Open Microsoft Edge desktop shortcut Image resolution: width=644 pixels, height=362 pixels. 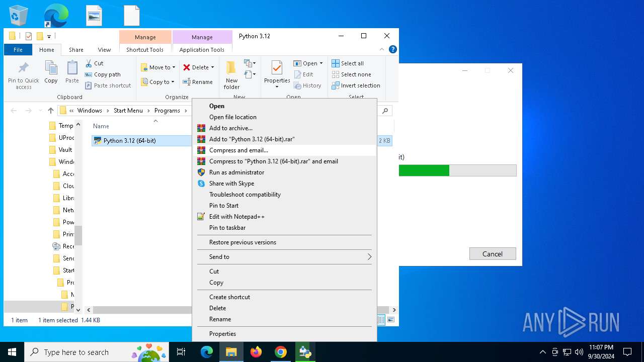pyautogui.click(x=55, y=15)
